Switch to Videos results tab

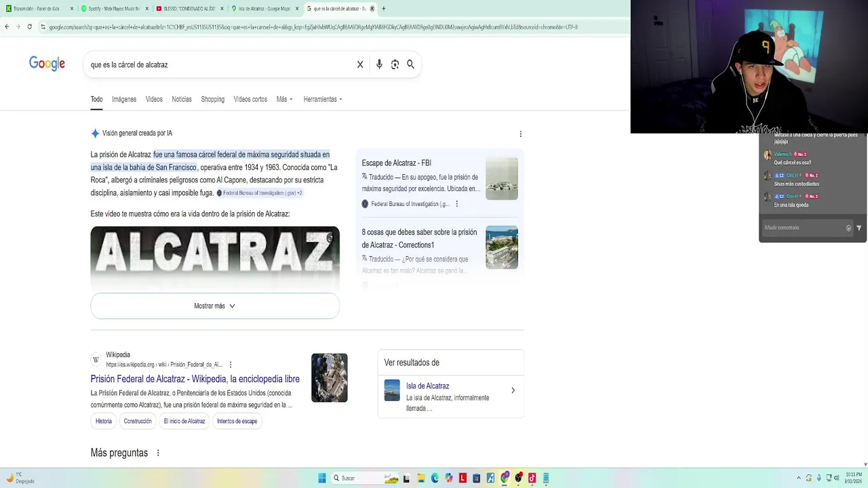coord(154,100)
